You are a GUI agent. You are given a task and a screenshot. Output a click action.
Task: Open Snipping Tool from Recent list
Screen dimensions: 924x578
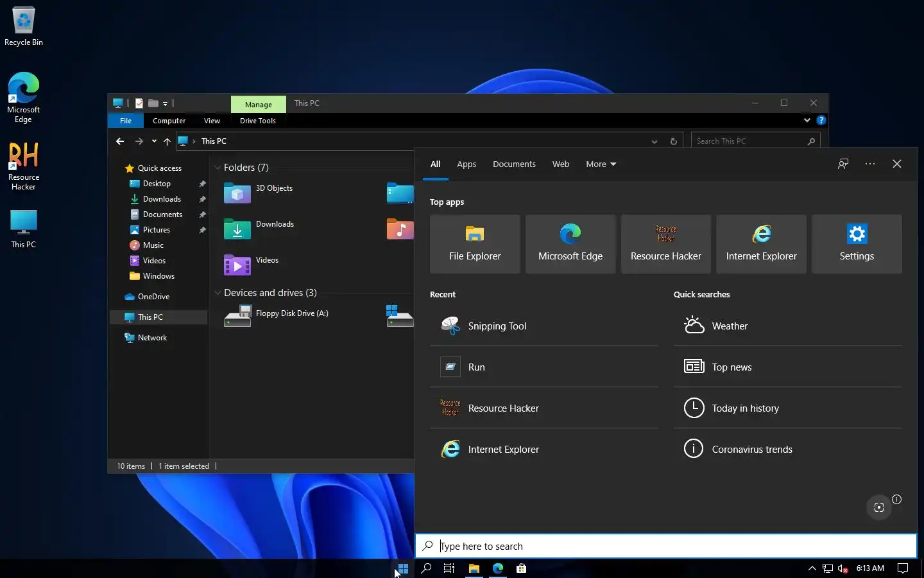544,326
